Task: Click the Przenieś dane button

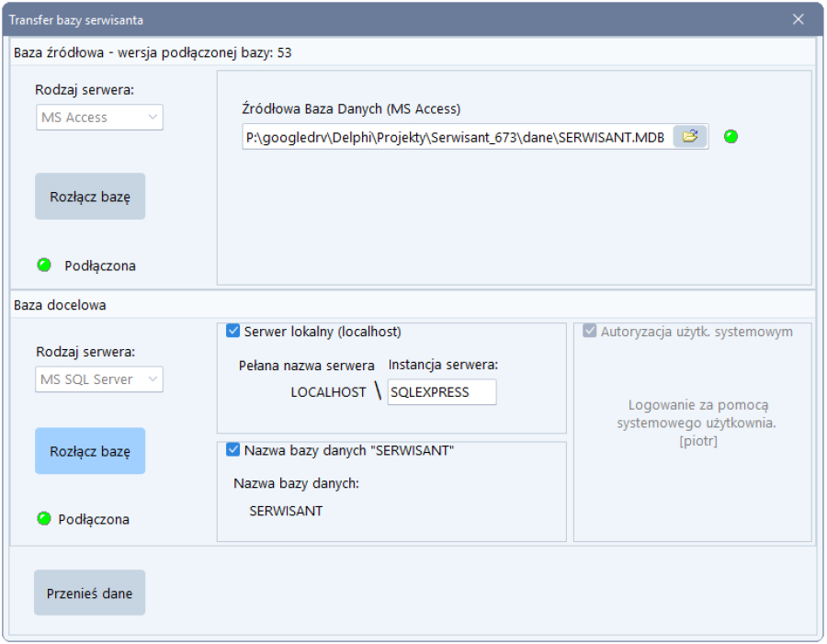Action: (90, 593)
